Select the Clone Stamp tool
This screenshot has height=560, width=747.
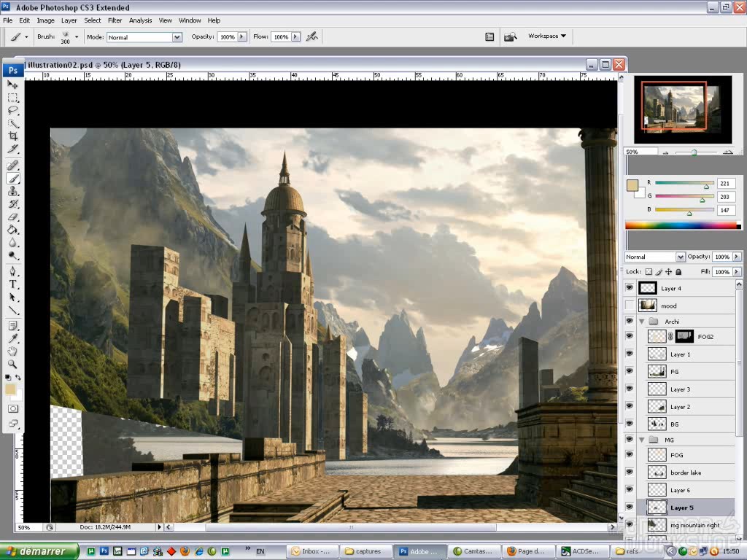point(13,191)
